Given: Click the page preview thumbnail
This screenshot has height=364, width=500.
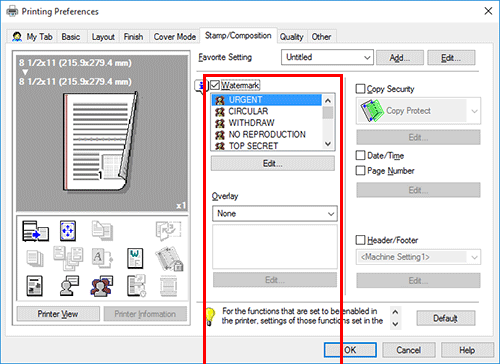Looking at the screenshot, I should coord(100,142).
